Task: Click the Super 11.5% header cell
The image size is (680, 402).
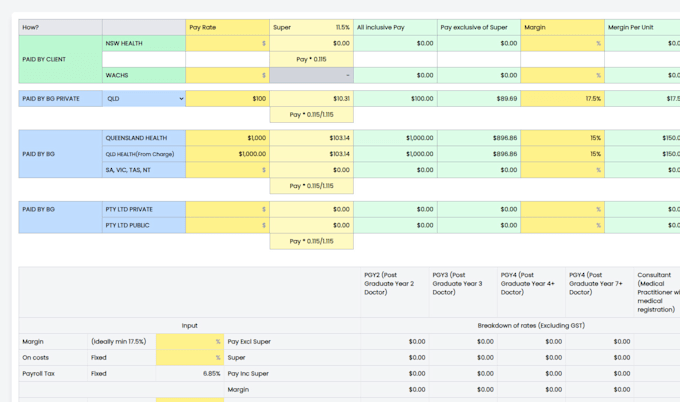Action: point(311,27)
